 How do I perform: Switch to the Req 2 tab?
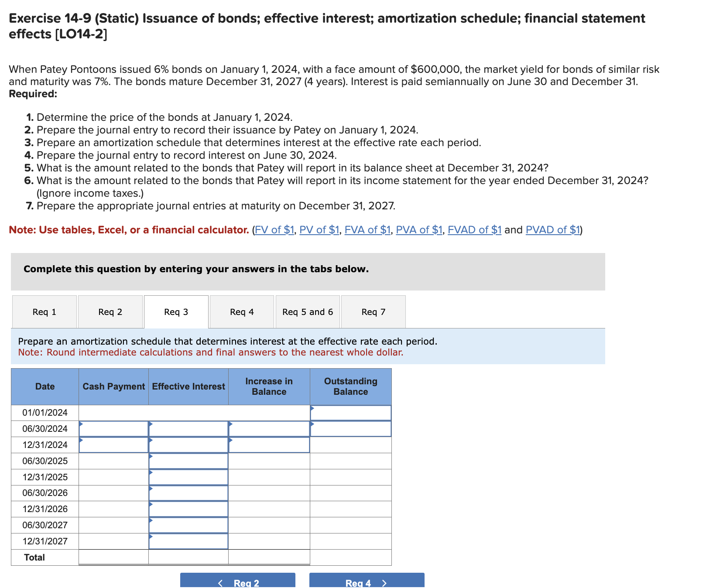pyautogui.click(x=110, y=311)
